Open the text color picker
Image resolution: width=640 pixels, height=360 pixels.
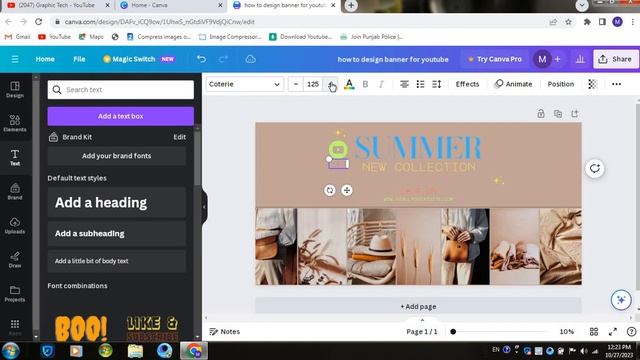[x=349, y=84]
